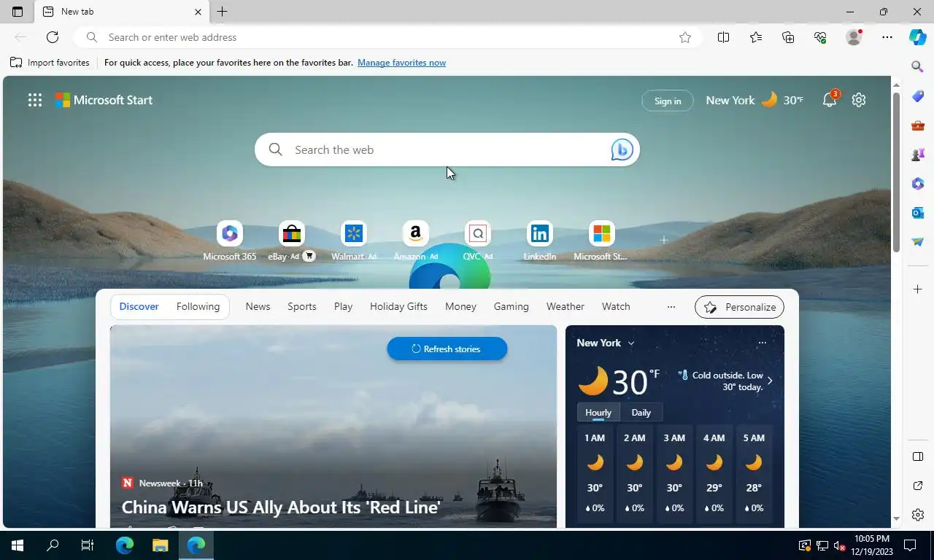Switch to the Discover tab
Viewport: 934px width, 560px height.
[x=139, y=306]
